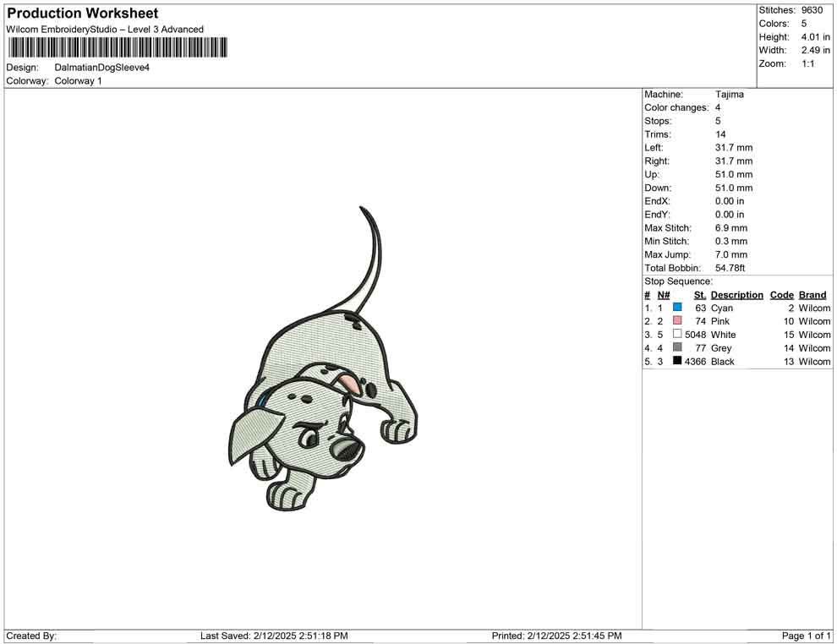Click the barcode under Wilcom EmbroideryStudio
Screen dimensions: 837x644
117,47
